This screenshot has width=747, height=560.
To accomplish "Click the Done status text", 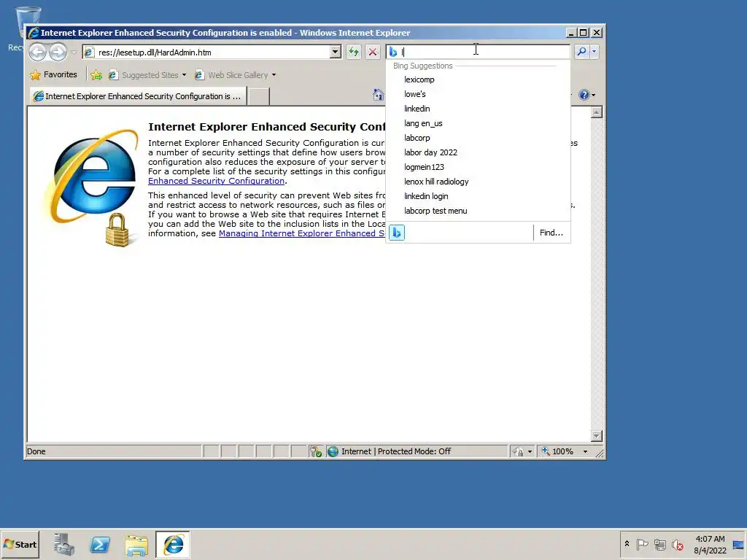I will click(36, 451).
